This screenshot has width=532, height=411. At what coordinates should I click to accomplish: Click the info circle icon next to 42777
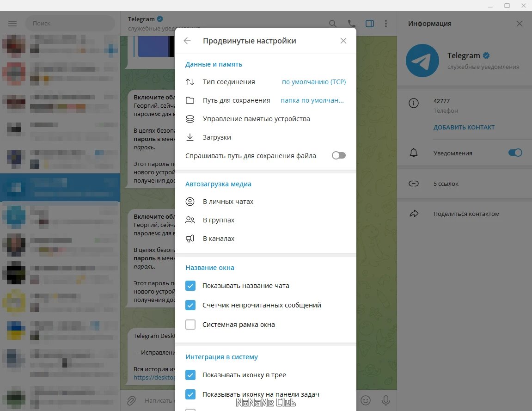coord(414,103)
